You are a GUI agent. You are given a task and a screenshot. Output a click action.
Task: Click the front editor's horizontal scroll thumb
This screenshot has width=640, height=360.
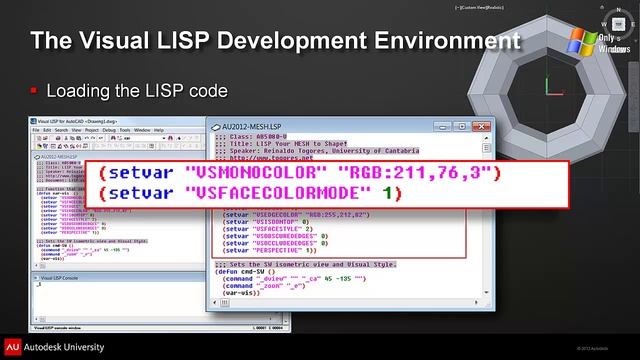pyautogui.click(x=225, y=302)
